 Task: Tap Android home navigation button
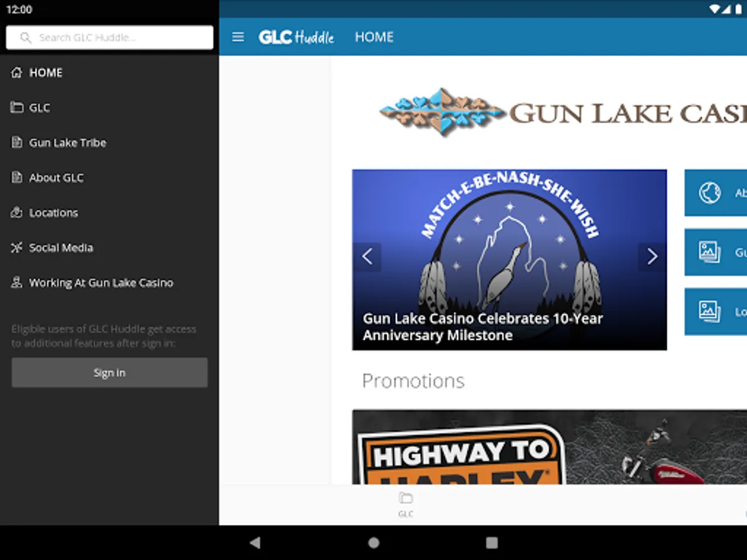coord(374,543)
